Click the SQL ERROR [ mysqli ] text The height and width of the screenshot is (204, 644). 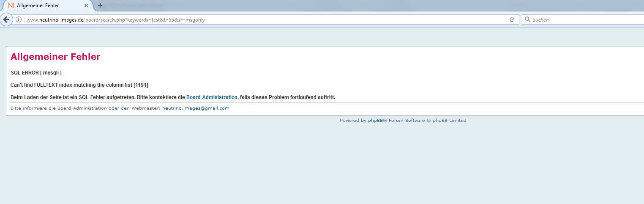[x=36, y=73]
